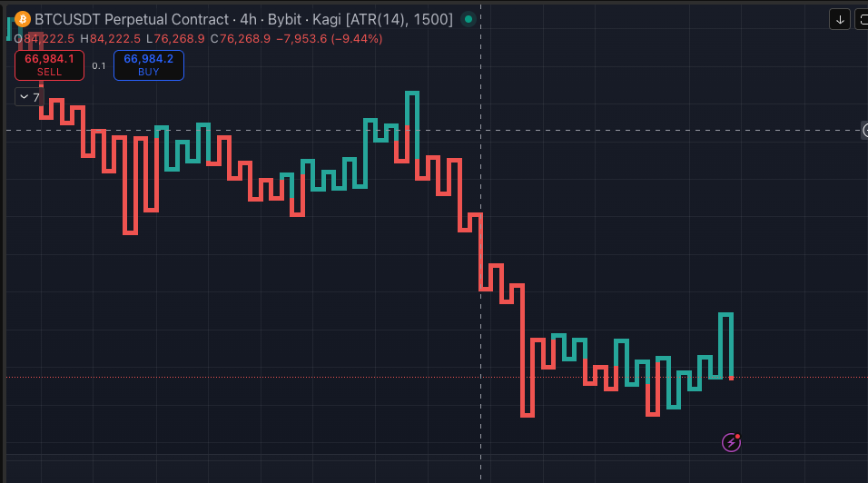The width and height of the screenshot is (868, 483).
Task: Click the Bybit exchange name in the legend
Action: pyautogui.click(x=285, y=19)
